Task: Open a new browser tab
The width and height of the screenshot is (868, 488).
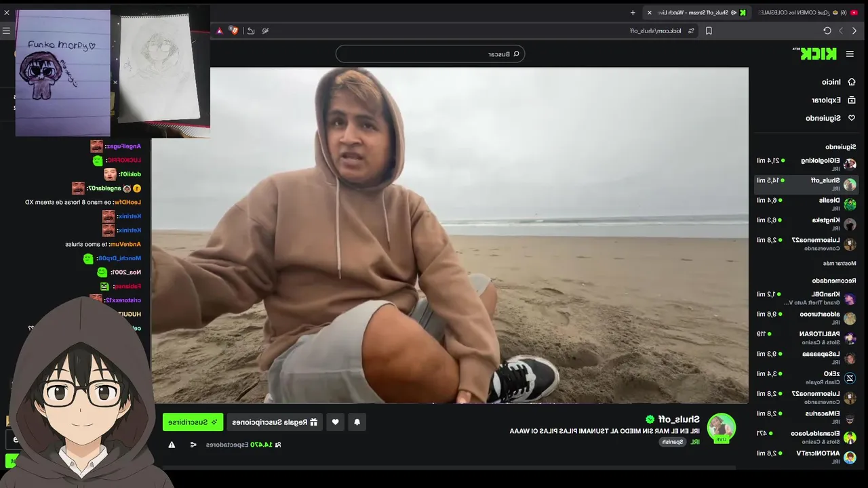Action: tap(633, 12)
